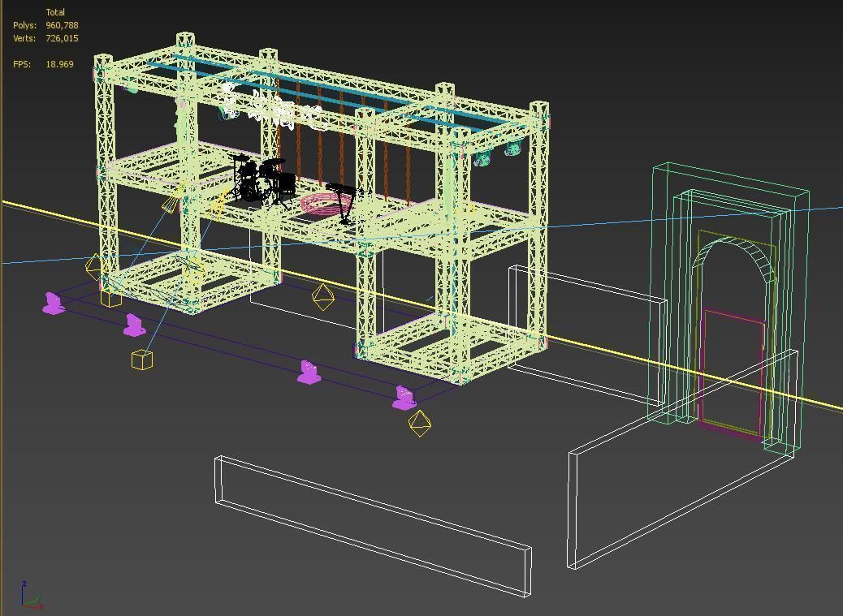
Task: Select the black drum kit on the stage
Action: coord(263,181)
